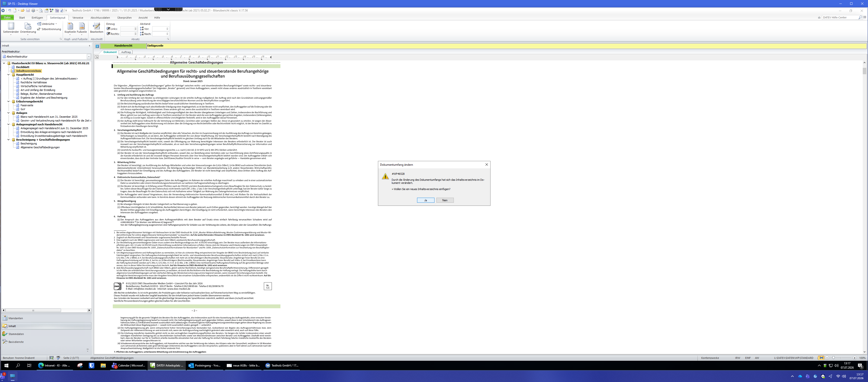The image size is (868, 382).
Task: Click the zoom in plus button
Action: [x=854, y=358]
